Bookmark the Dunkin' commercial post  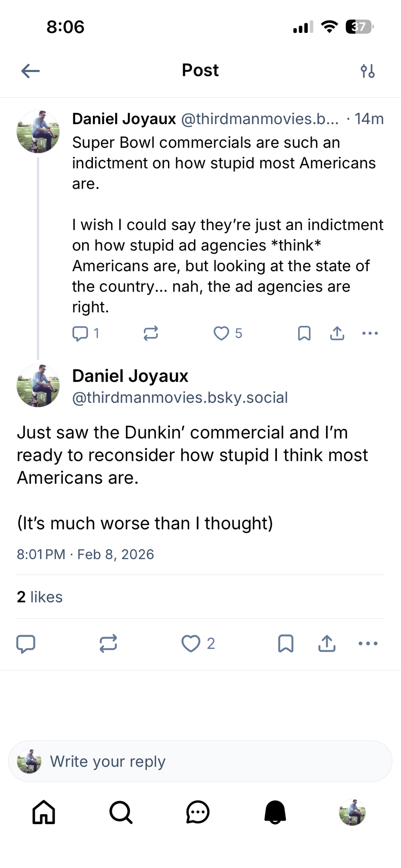click(286, 644)
